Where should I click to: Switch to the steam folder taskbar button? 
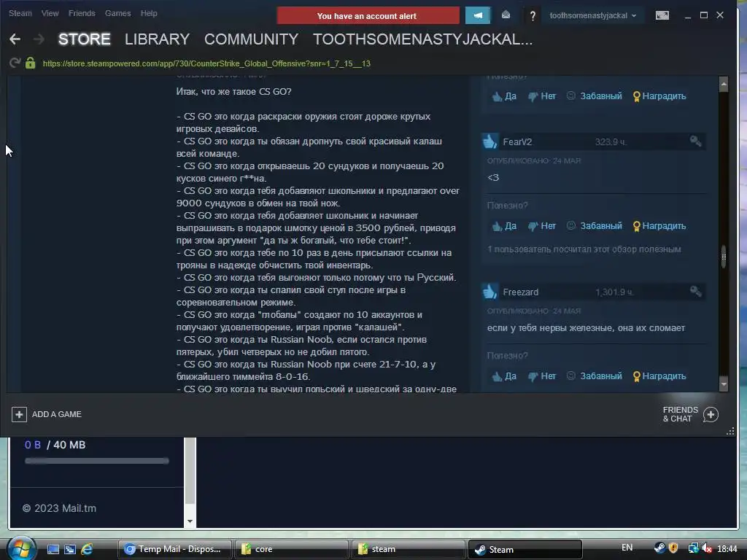point(408,549)
